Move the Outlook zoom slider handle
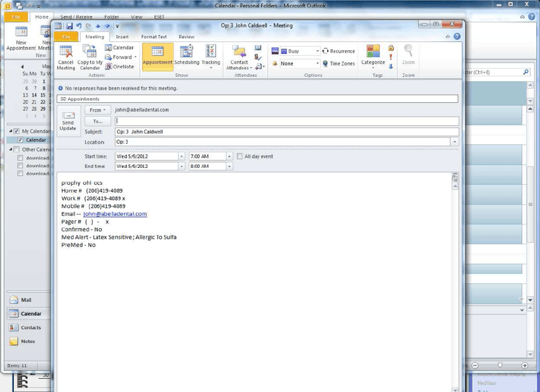The height and width of the screenshot is (392, 540). [x=500, y=365]
